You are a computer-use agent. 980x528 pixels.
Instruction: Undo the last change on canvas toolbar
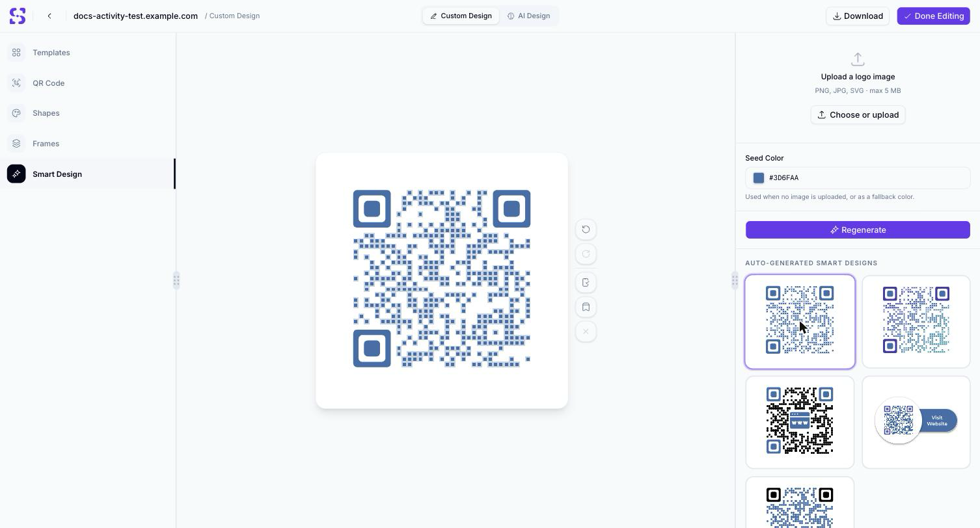point(586,230)
